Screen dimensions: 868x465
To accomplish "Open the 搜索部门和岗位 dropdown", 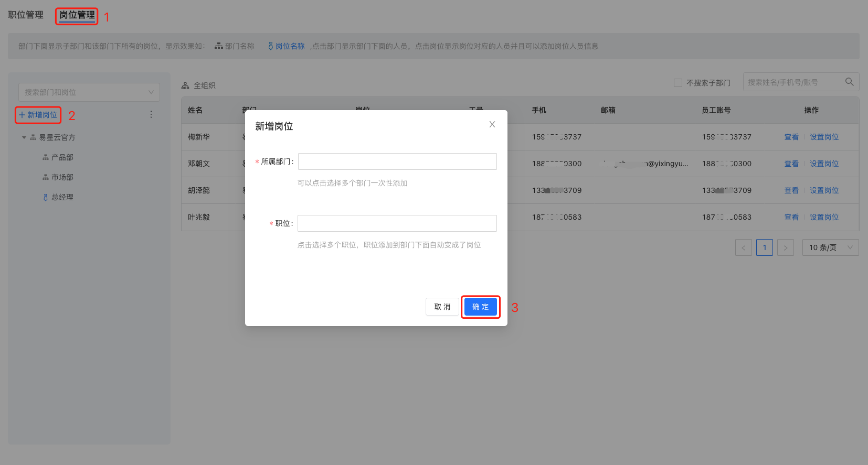I will coord(89,92).
